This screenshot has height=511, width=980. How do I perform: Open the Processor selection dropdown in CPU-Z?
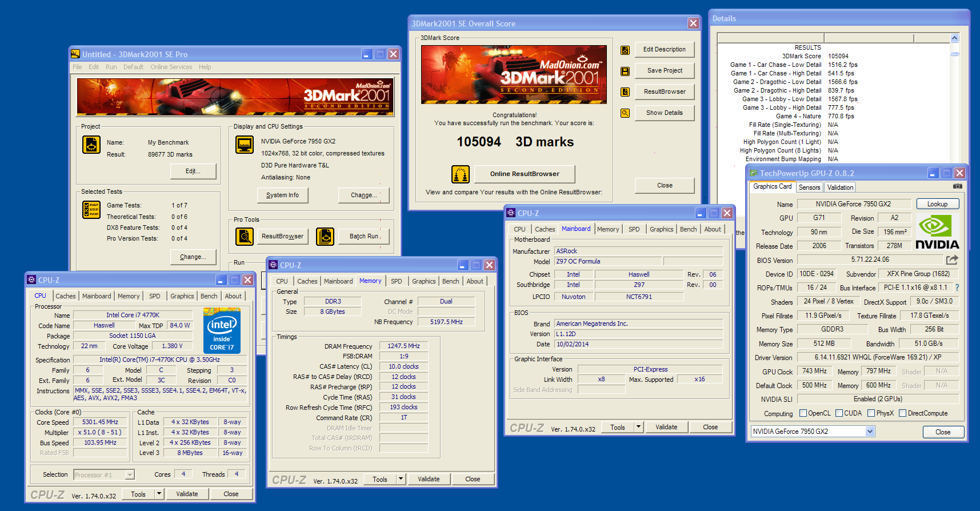click(x=130, y=474)
